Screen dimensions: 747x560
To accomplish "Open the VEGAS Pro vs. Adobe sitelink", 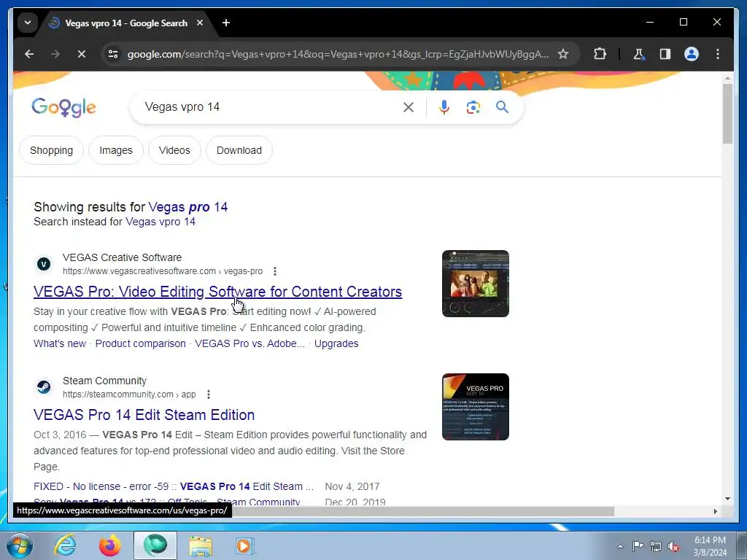I will pyautogui.click(x=249, y=344).
